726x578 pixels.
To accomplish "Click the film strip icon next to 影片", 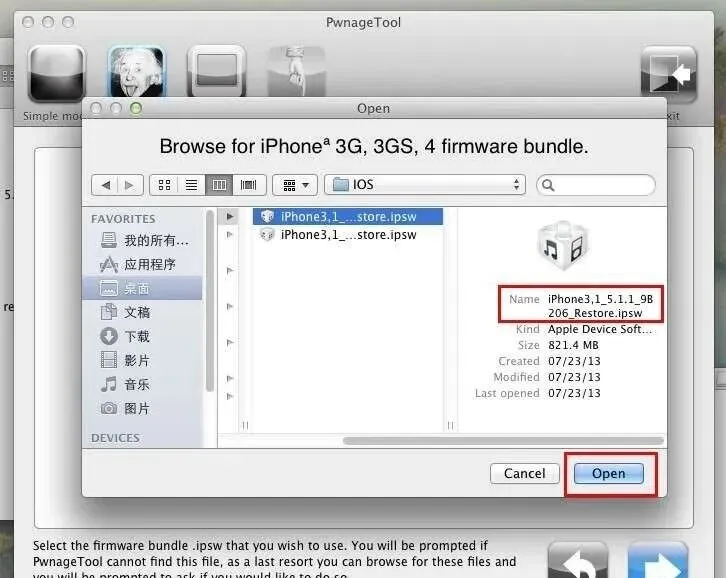I will coord(109,360).
